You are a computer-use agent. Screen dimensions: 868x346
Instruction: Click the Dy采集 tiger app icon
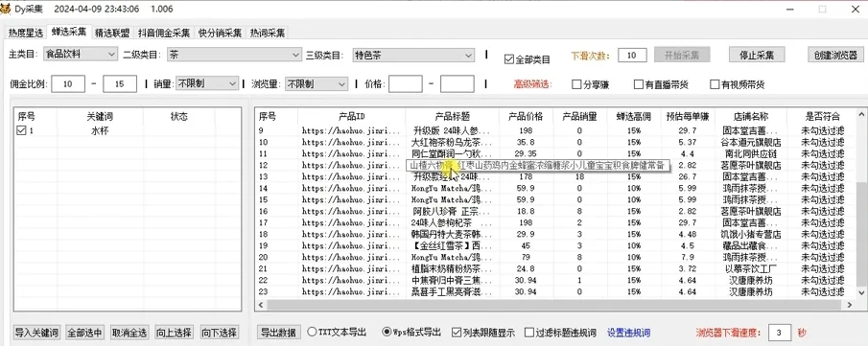6,9
